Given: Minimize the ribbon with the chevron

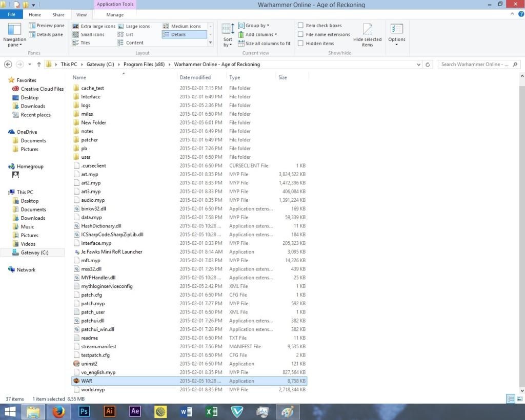Looking at the screenshot, I should tap(512, 14).
